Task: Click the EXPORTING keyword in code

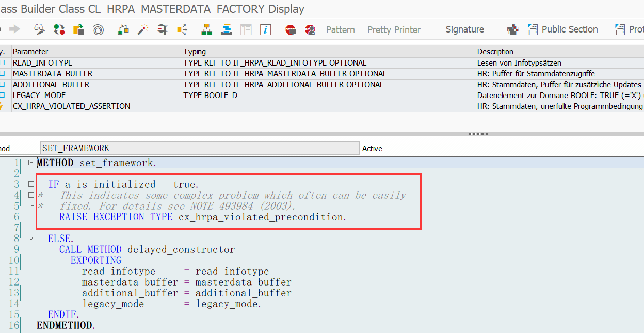Action: [96, 260]
